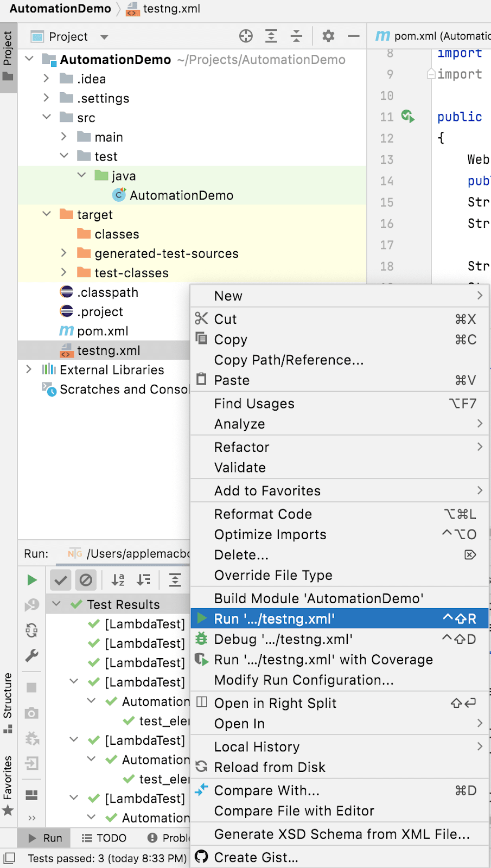This screenshot has height=868, width=491.
Task: Collapse the Test Results node
Action: point(56,604)
